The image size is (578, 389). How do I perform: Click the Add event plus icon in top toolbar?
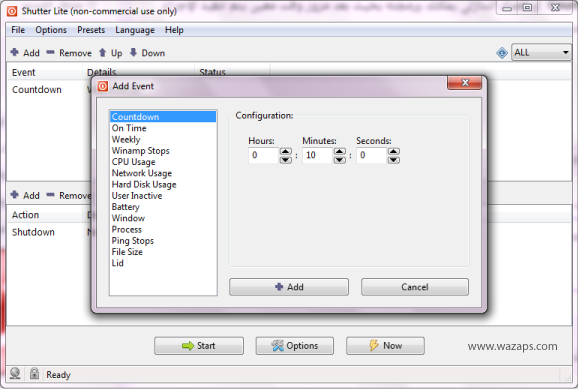coord(15,52)
